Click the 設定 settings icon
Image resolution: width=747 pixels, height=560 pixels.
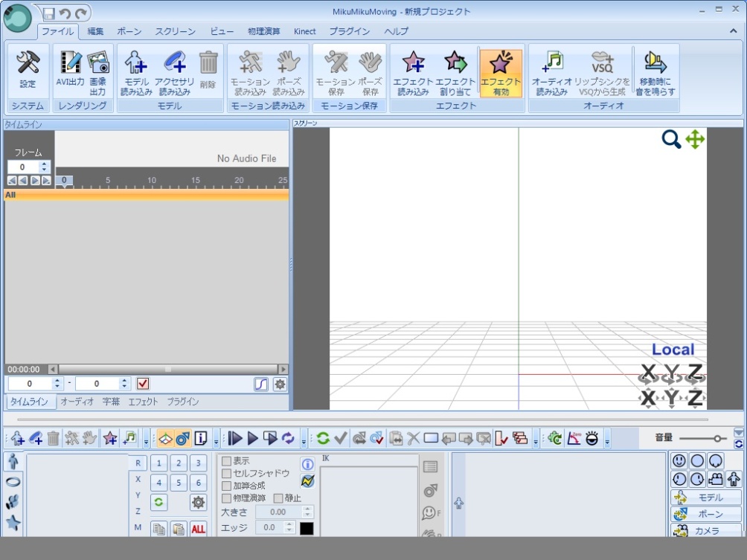tap(28, 71)
